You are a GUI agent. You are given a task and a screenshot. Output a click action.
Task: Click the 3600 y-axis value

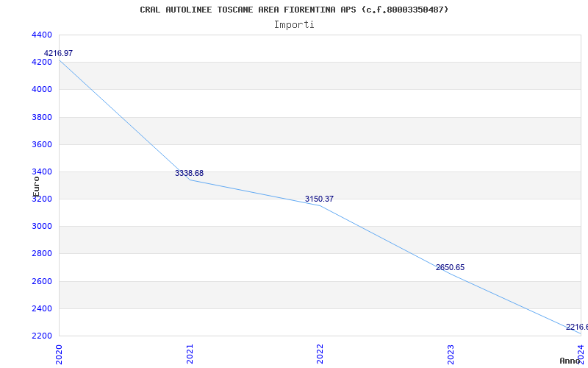[x=43, y=144]
